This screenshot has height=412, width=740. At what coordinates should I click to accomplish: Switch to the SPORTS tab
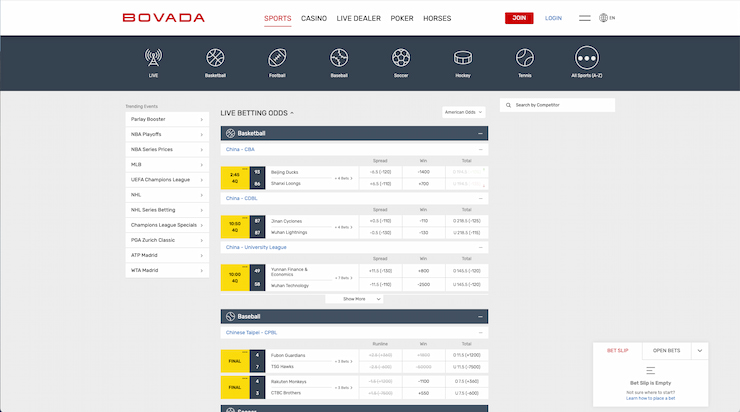point(278,18)
